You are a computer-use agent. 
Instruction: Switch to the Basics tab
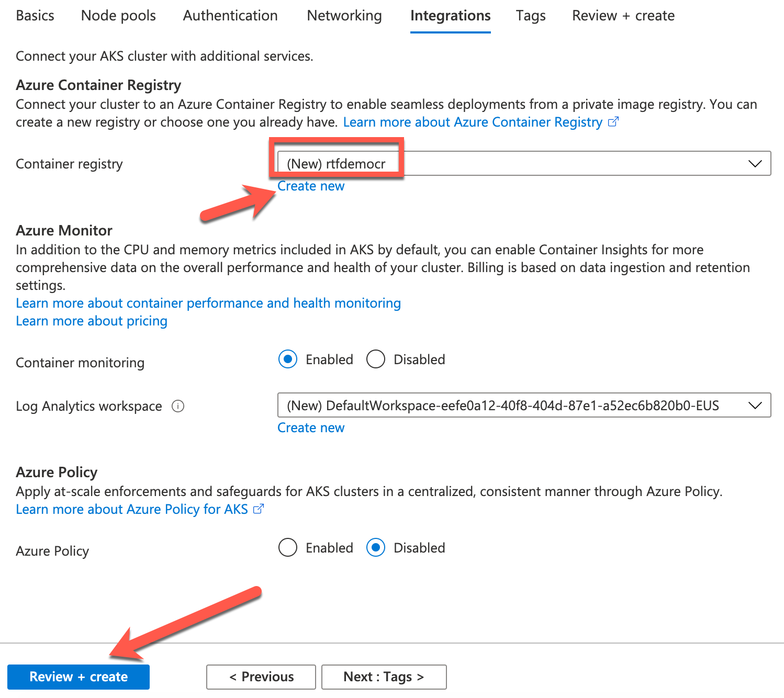[x=35, y=16]
